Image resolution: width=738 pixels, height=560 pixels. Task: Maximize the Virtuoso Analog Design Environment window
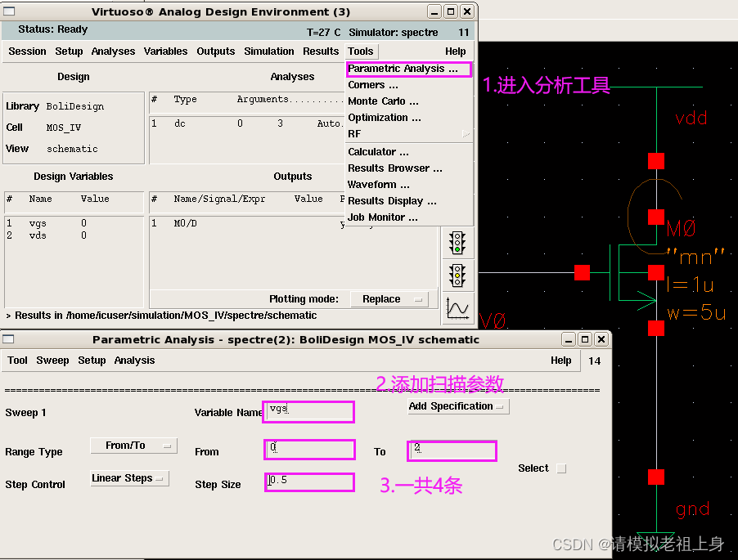coord(451,11)
